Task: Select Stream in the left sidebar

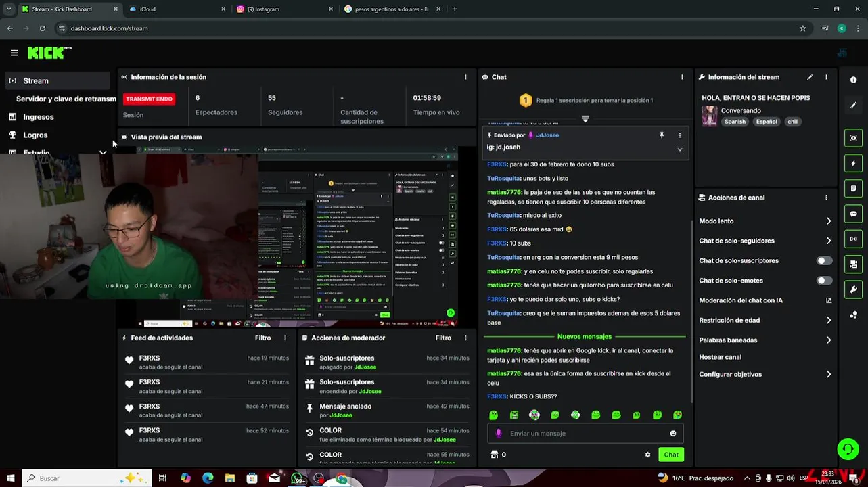Action: (x=58, y=81)
